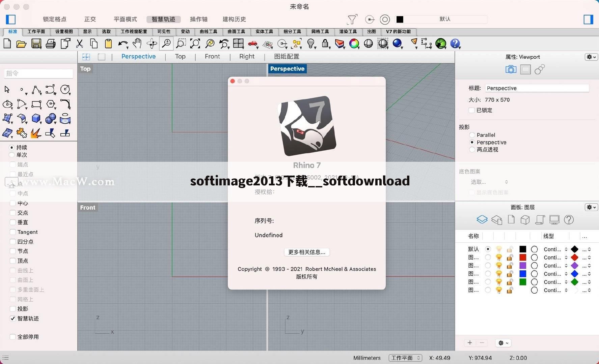Click the red color swatch in layers

[523, 257]
